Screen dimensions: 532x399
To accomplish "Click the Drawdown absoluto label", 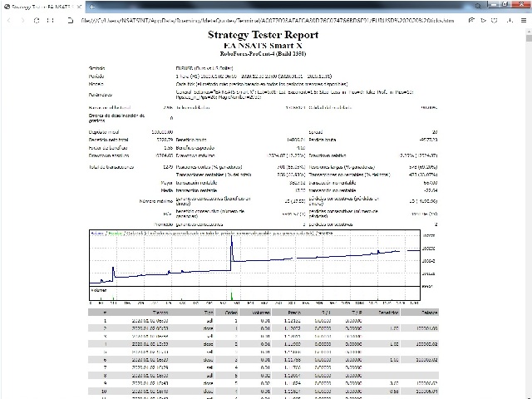I will point(109,155).
